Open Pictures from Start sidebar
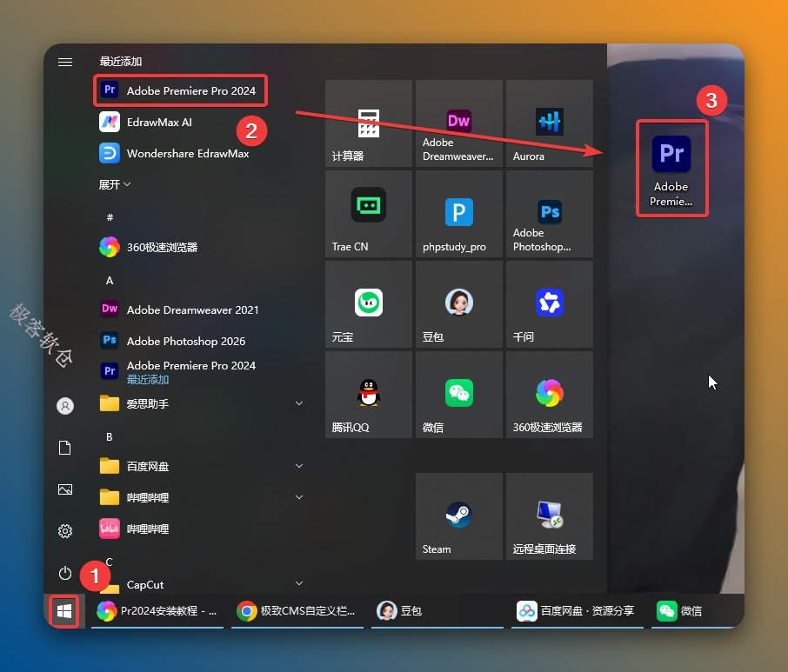Screen dimensions: 788x672 (x=65, y=489)
